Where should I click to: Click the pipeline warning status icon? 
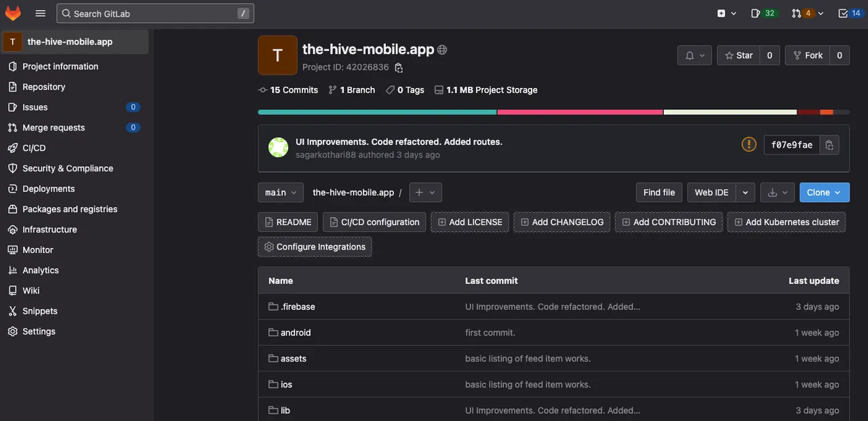(749, 144)
